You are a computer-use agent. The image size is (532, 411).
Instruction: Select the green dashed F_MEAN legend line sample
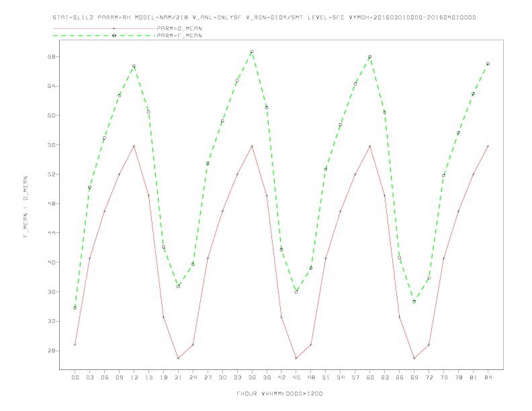104,36
